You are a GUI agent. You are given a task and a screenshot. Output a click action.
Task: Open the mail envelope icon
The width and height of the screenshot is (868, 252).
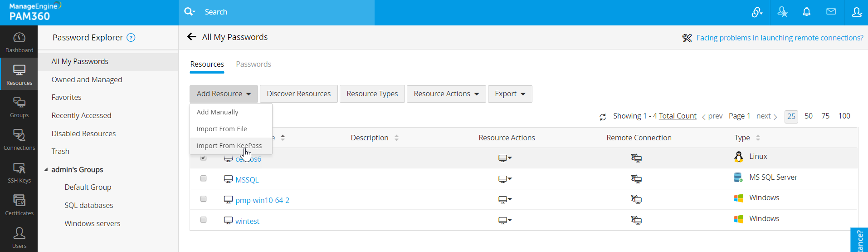coord(831,12)
